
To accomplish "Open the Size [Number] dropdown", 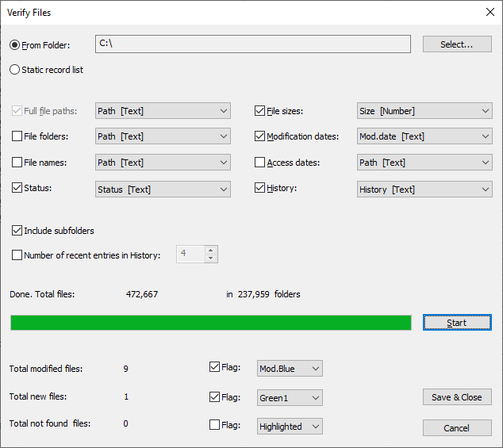I will pyautogui.click(x=424, y=111).
